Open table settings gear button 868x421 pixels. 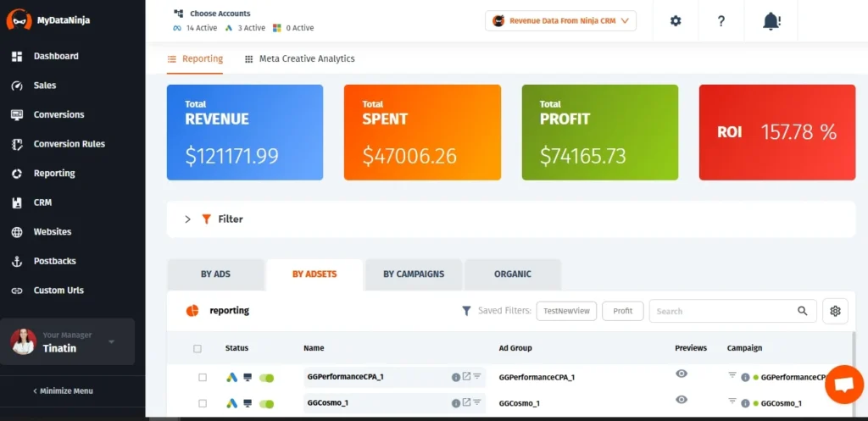coord(835,311)
